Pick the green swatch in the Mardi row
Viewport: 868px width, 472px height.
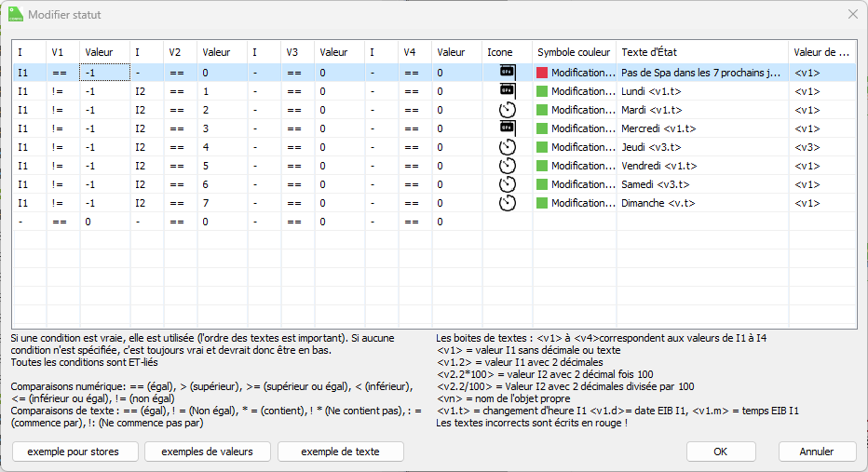tap(542, 110)
